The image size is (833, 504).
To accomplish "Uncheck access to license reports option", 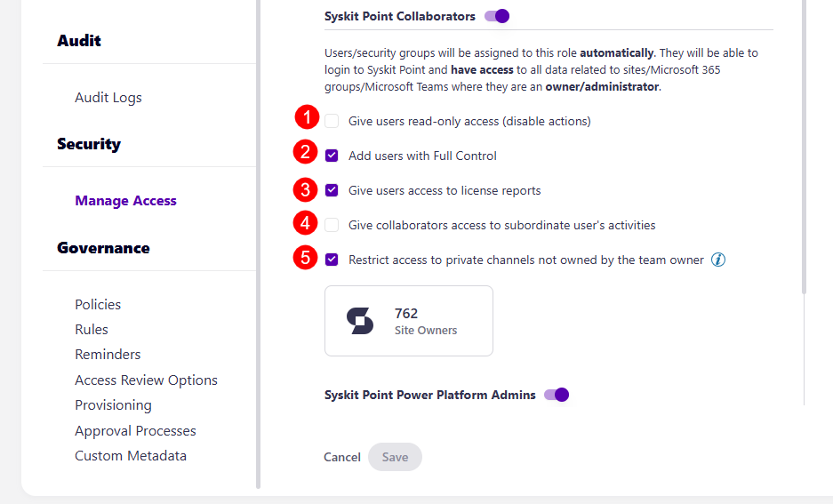I will [x=332, y=190].
